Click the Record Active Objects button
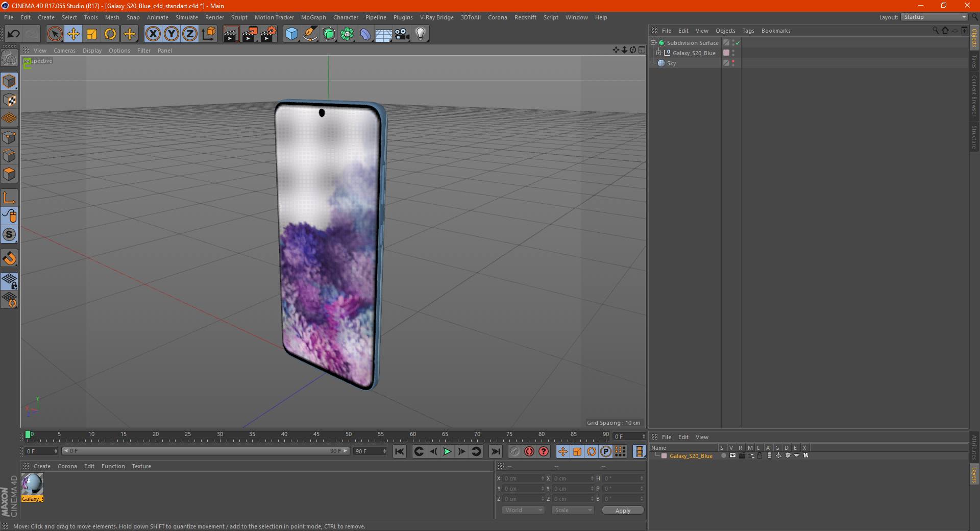Image resolution: width=980 pixels, height=531 pixels. point(515,451)
